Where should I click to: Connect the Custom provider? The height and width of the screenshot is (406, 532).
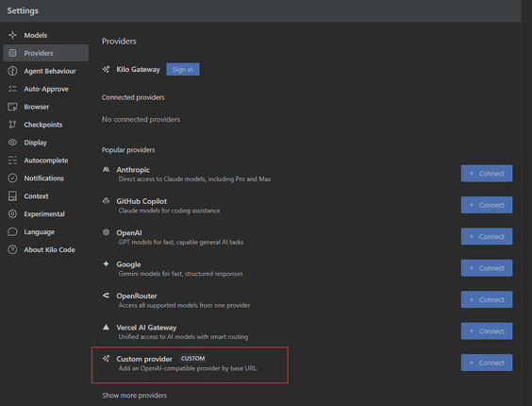(487, 363)
